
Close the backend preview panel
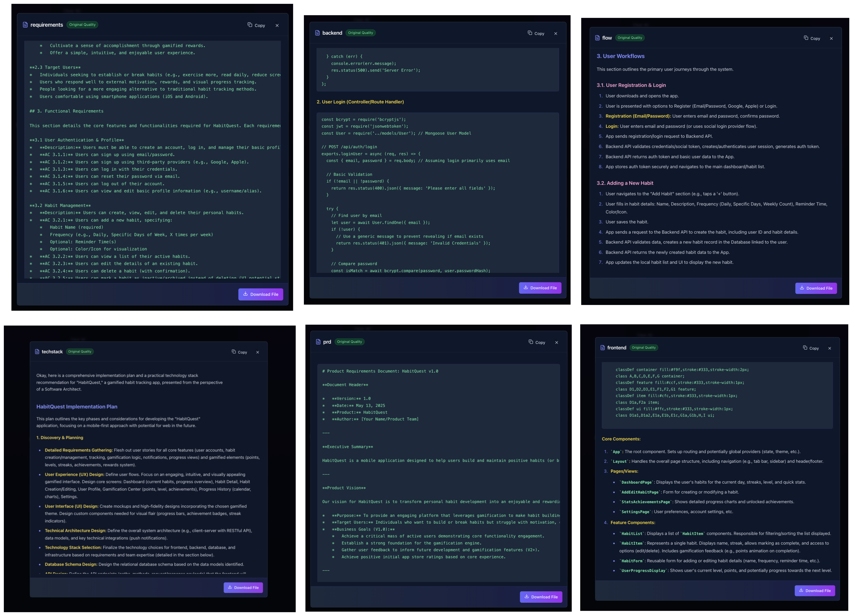click(556, 33)
